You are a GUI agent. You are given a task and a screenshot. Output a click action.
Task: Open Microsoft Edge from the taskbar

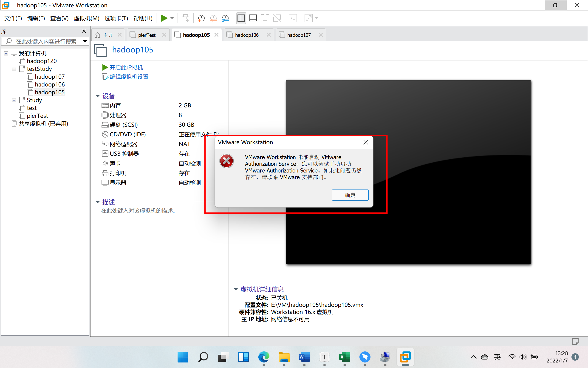[264, 357]
